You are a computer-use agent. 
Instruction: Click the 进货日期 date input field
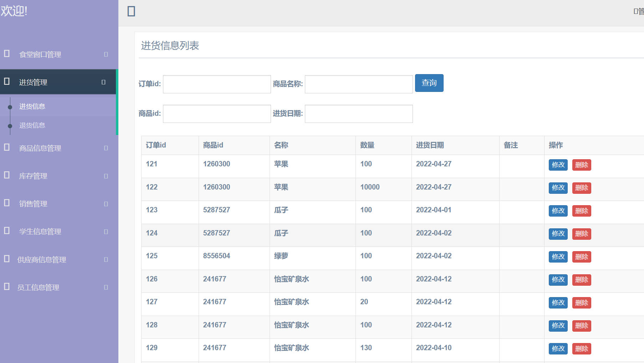point(358,113)
